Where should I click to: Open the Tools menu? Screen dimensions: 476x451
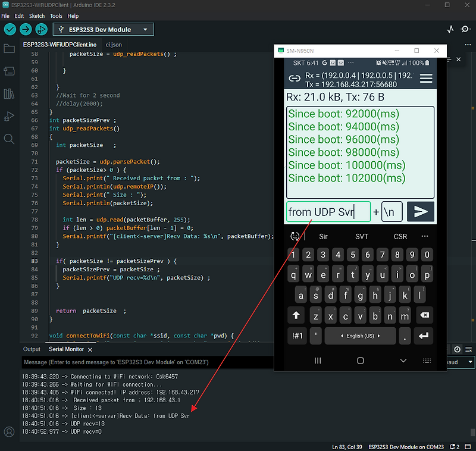[56, 15]
